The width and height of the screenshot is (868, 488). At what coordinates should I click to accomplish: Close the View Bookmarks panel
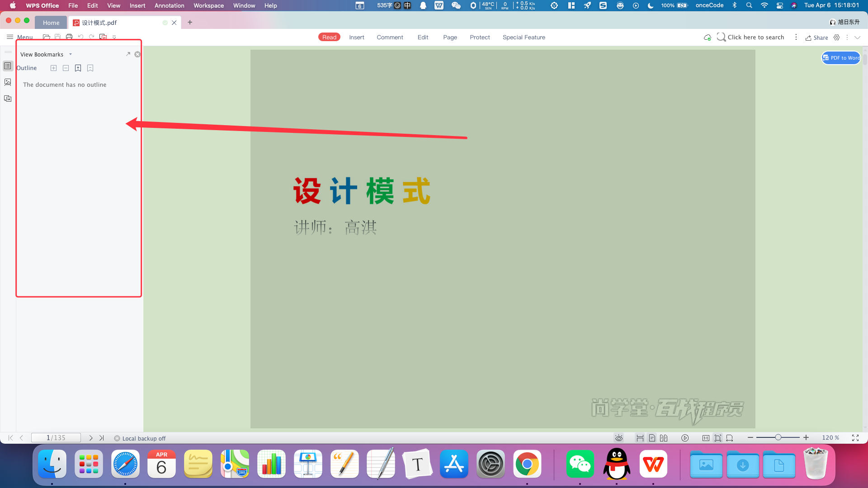click(x=137, y=54)
